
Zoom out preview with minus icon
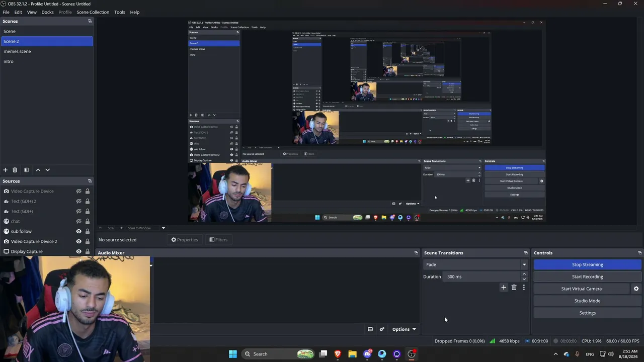100,228
